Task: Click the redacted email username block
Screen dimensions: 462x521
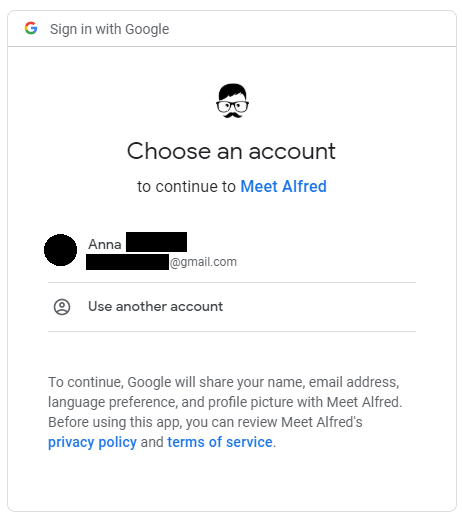Action: coord(127,262)
